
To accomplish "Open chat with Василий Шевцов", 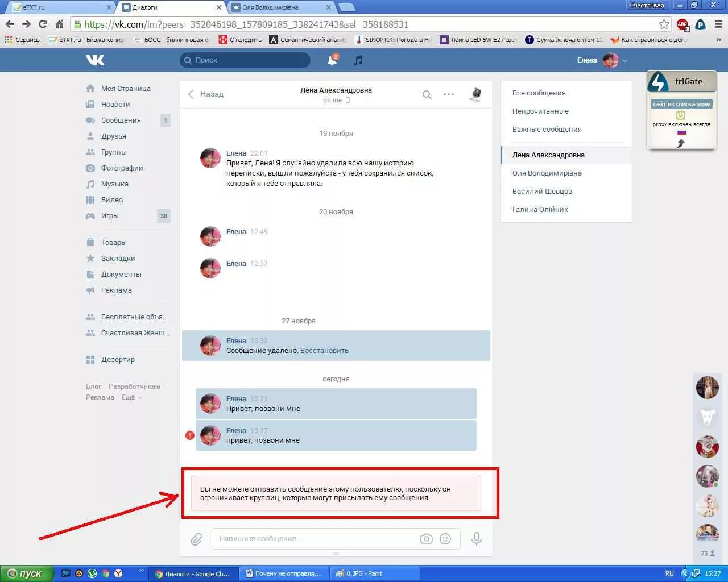I will click(566, 191).
